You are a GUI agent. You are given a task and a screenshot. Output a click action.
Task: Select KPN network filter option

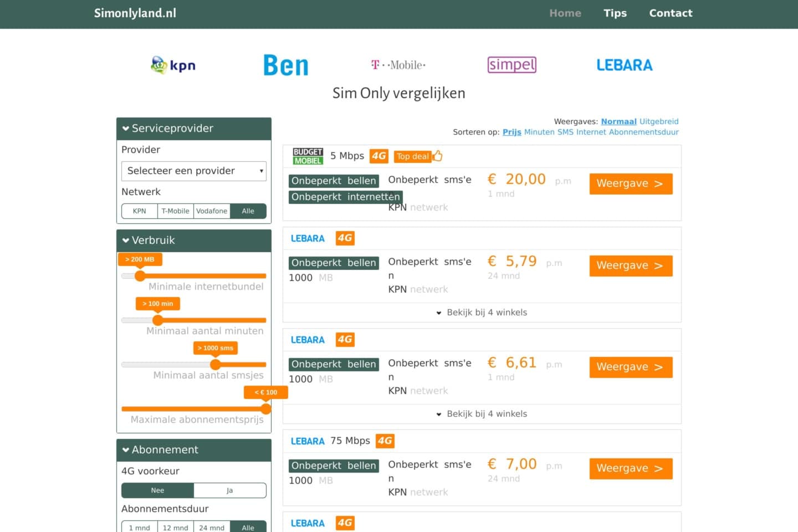pos(140,211)
